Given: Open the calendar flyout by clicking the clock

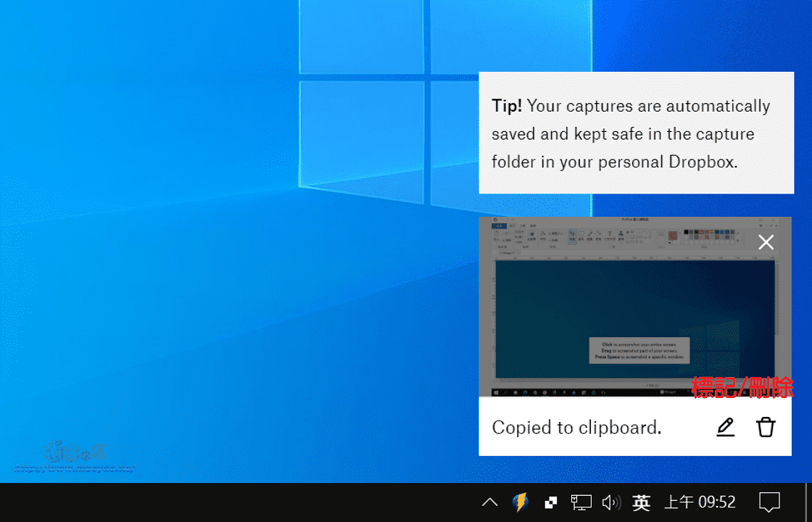Looking at the screenshot, I should tap(702, 501).
